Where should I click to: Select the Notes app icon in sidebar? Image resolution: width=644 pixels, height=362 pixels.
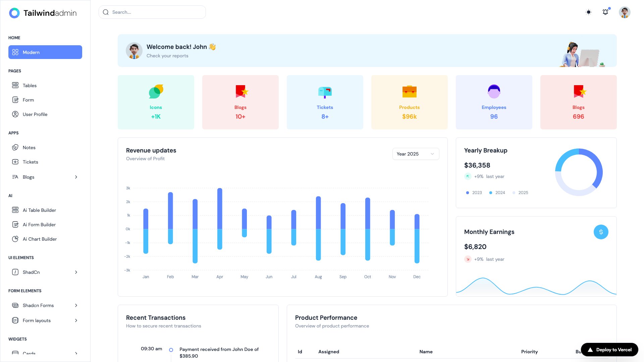point(15,147)
